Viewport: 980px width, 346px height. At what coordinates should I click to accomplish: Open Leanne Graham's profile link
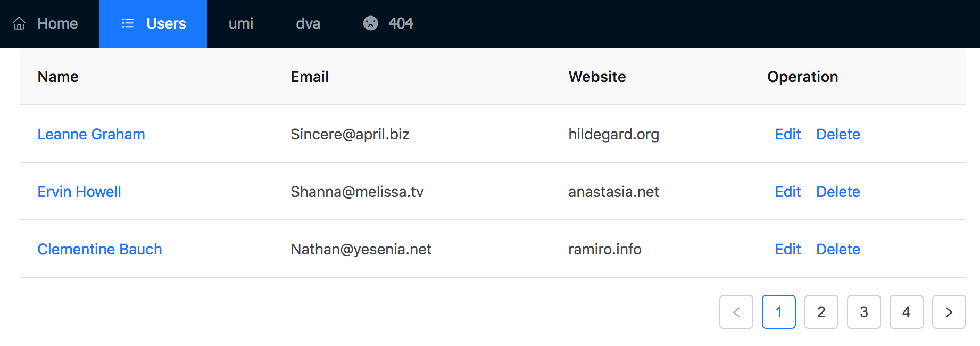[91, 134]
